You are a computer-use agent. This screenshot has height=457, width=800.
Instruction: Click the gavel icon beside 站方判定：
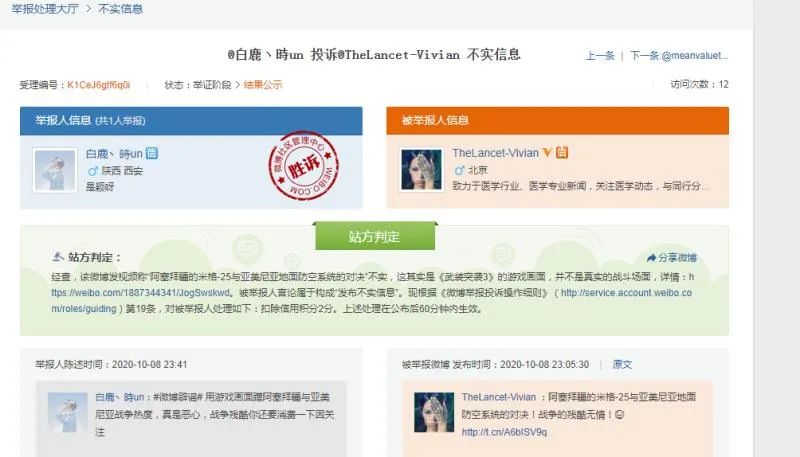click(x=59, y=256)
